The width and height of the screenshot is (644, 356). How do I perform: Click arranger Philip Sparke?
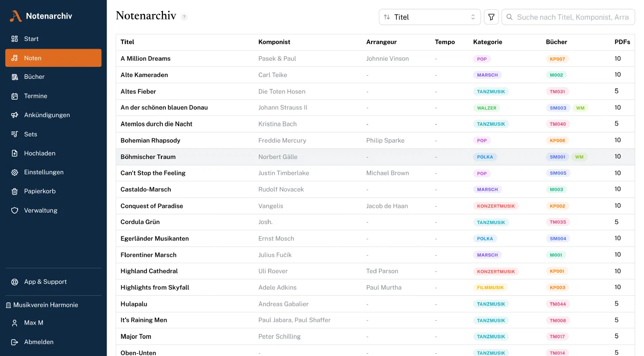click(x=385, y=140)
